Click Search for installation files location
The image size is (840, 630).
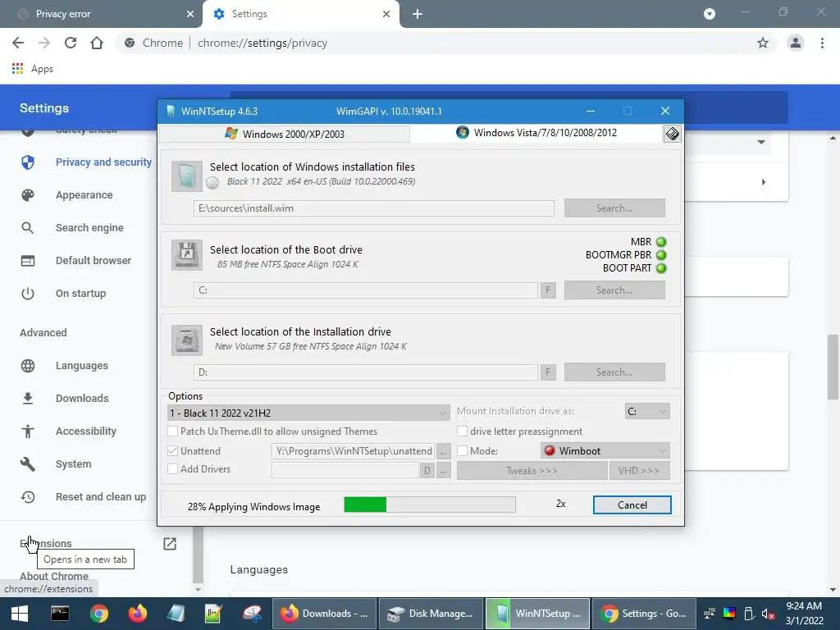(x=614, y=208)
